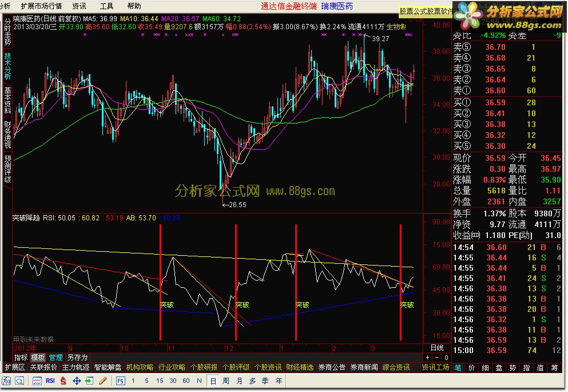Select the 值 value tab
The height and width of the screenshot is (392, 568).
tap(541, 368)
